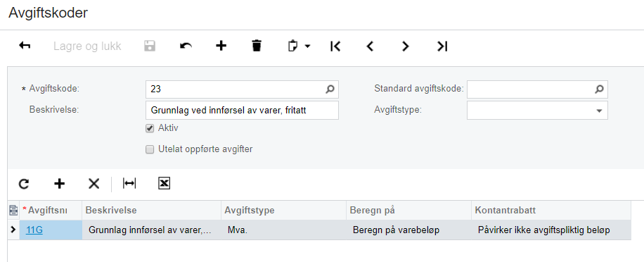Open grid column configuration icon

click(13, 211)
